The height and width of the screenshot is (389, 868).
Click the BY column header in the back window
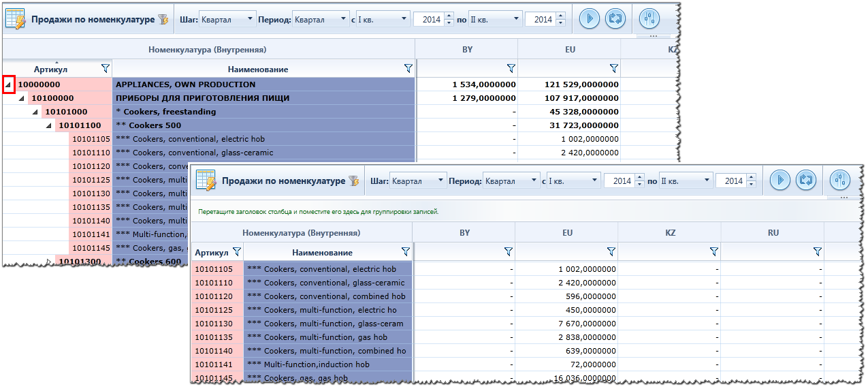pos(466,50)
